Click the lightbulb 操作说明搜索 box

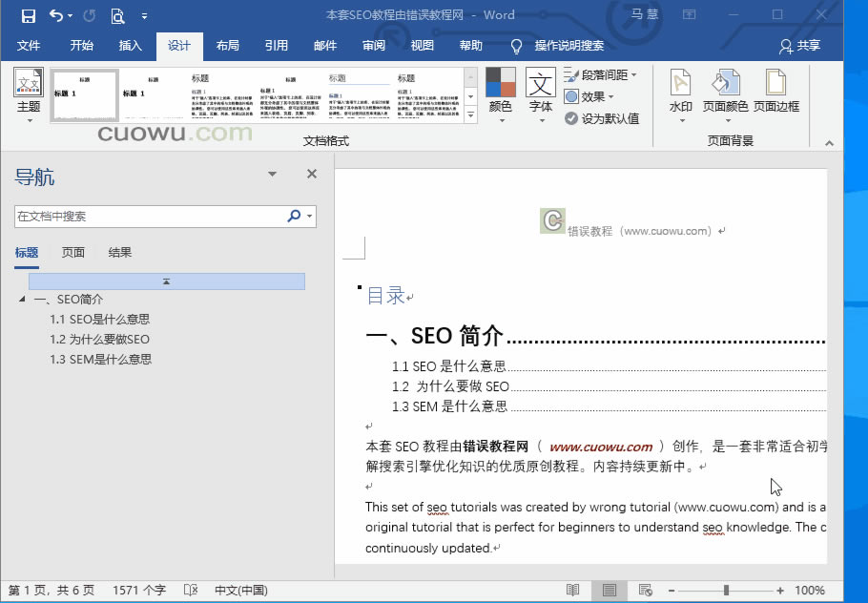557,46
